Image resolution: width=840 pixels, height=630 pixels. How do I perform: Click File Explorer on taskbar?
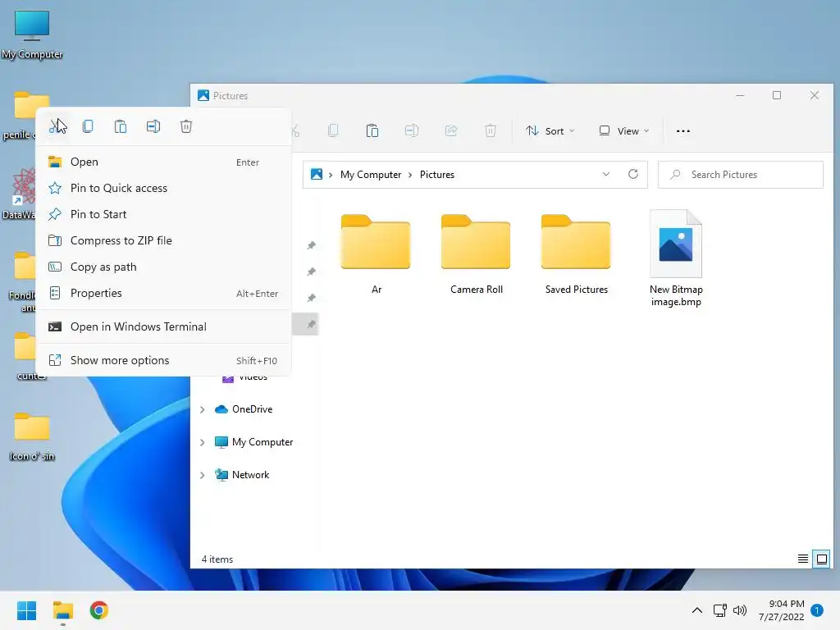pyautogui.click(x=62, y=610)
